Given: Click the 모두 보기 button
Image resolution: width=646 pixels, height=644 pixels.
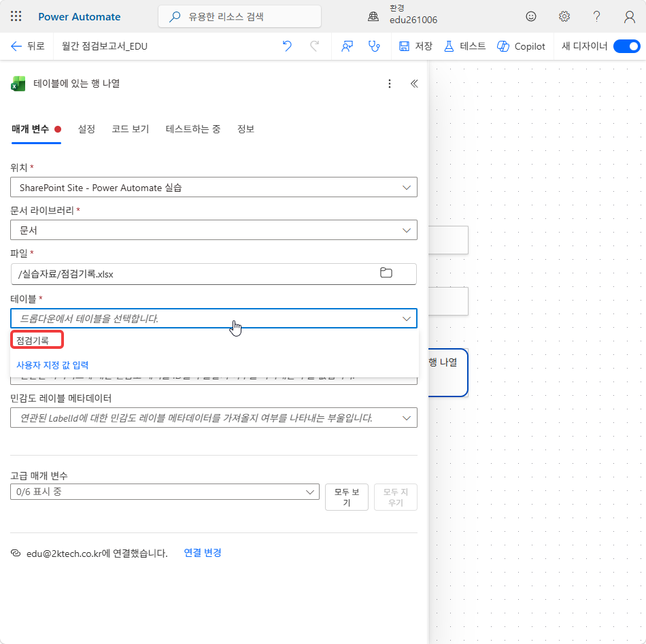Looking at the screenshot, I should 347,497.
